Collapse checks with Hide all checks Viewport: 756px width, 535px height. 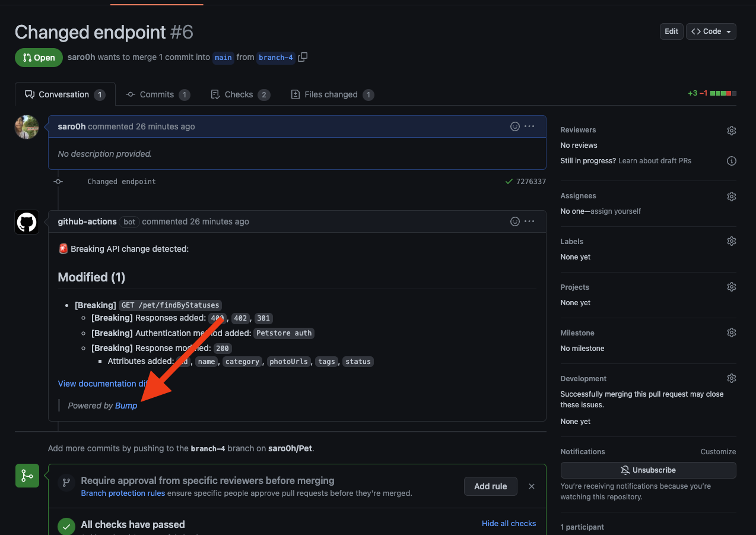509,523
